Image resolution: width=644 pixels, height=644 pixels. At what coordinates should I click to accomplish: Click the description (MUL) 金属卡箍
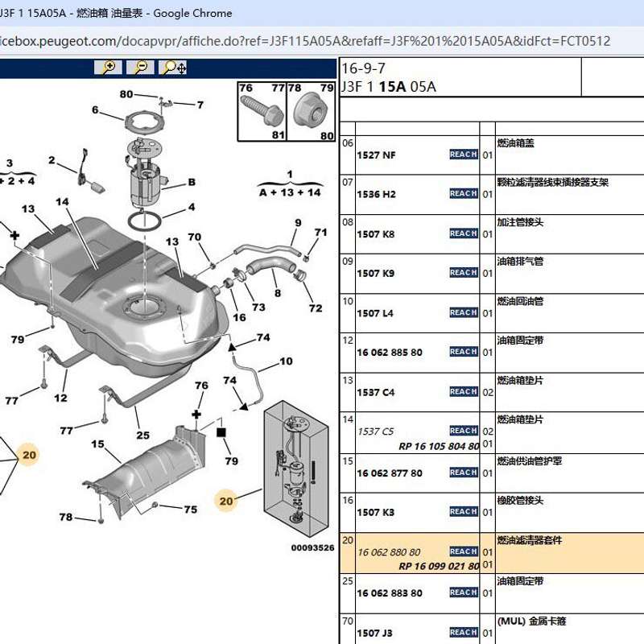531,621
